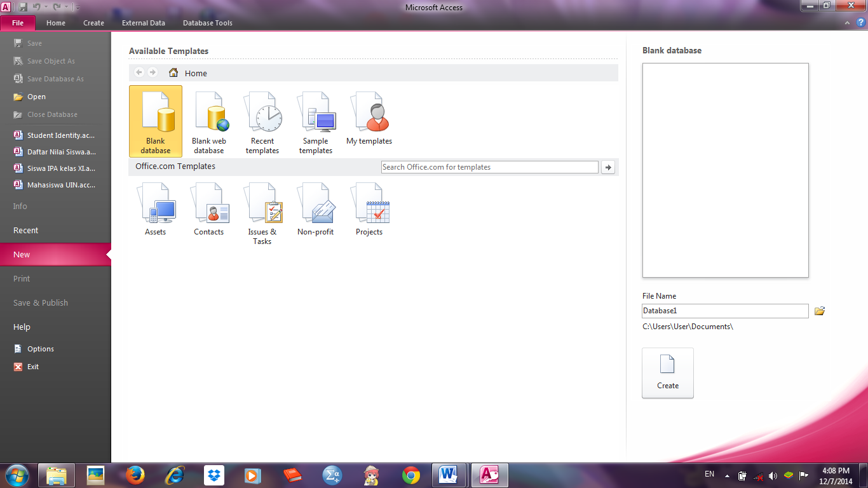Select New in Backstage menu
This screenshot has height=488, width=868.
coord(55,254)
